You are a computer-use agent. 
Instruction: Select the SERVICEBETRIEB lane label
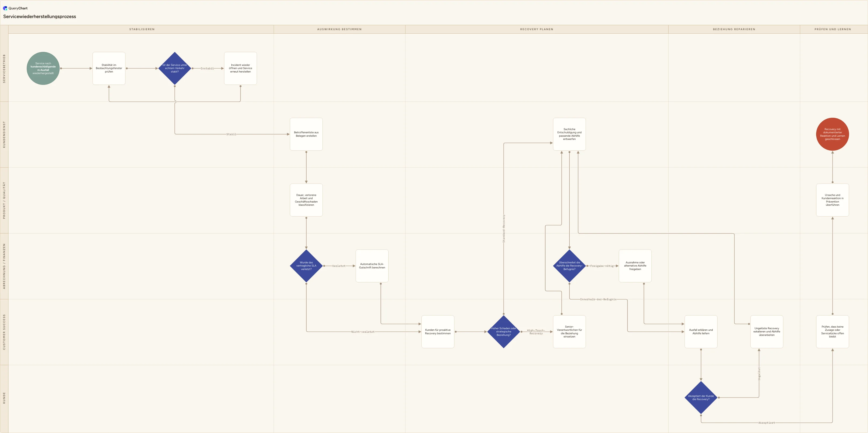click(x=4, y=69)
